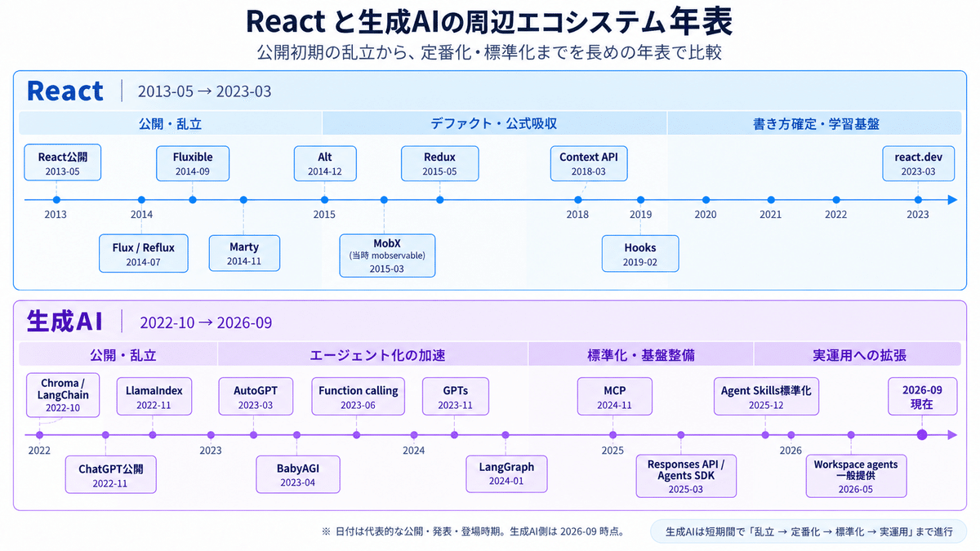Click the main title Reactと生成AIの周辺エコシステム年表
The height and width of the screenshot is (551, 980).
click(489, 21)
